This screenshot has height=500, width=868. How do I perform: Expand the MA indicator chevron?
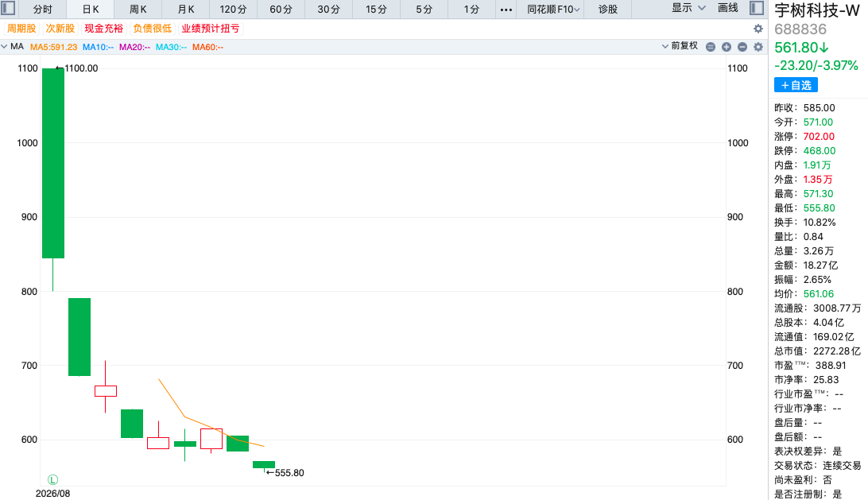[5, 47]
